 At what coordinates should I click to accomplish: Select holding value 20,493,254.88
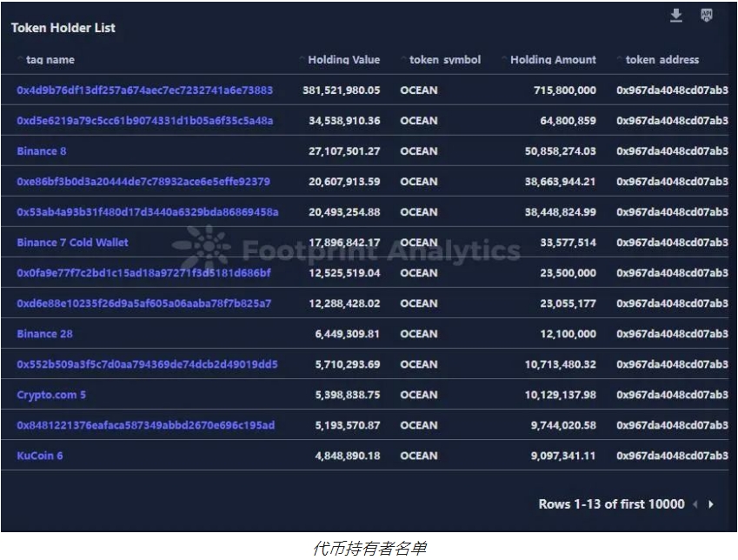click(x=344, y=212)
